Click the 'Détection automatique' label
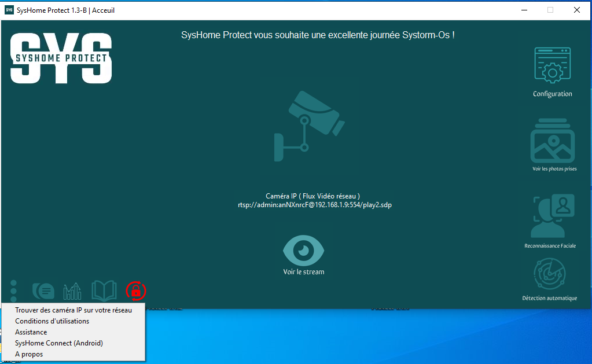Viewport: 592px width, 364px height. 550,298
